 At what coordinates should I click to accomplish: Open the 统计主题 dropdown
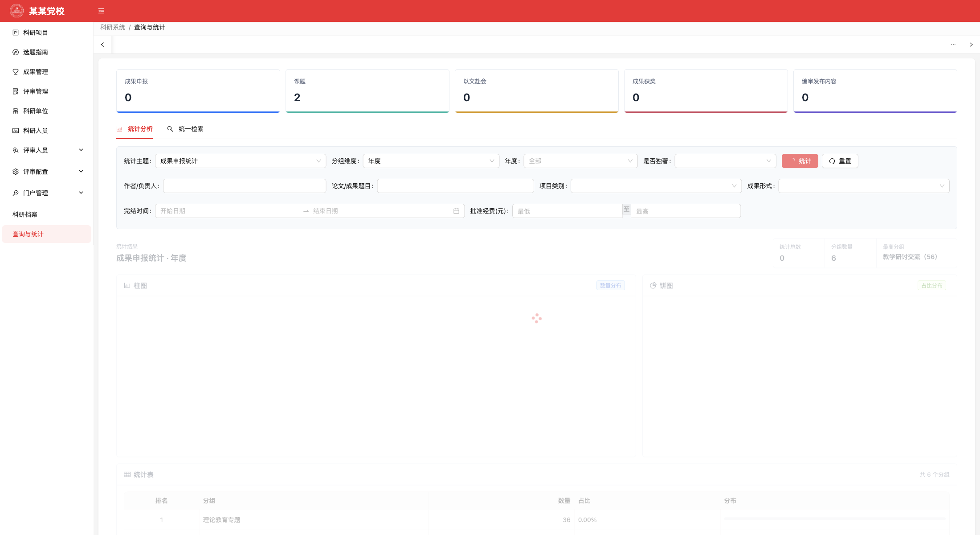click(241, 161)
